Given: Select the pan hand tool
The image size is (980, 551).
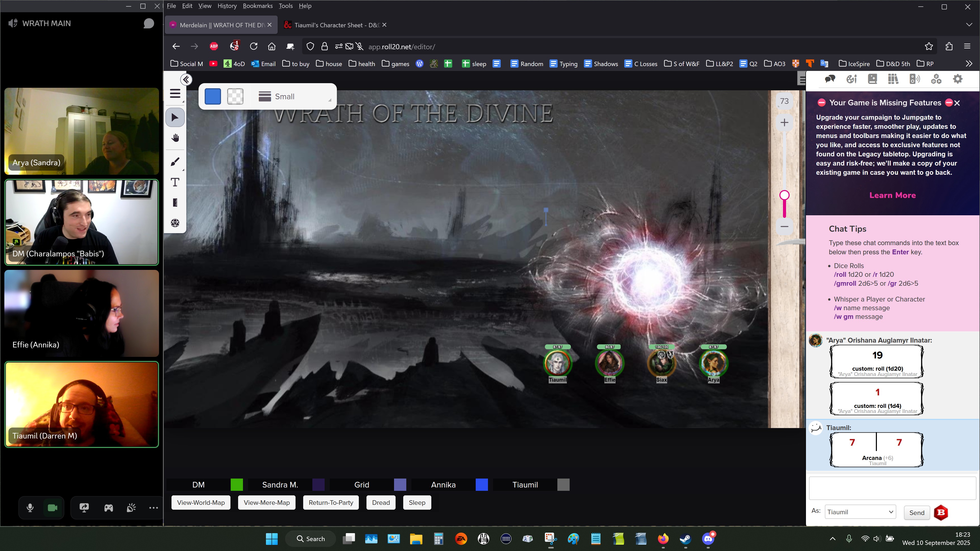Looking at the screenshot, I should 175,138.
